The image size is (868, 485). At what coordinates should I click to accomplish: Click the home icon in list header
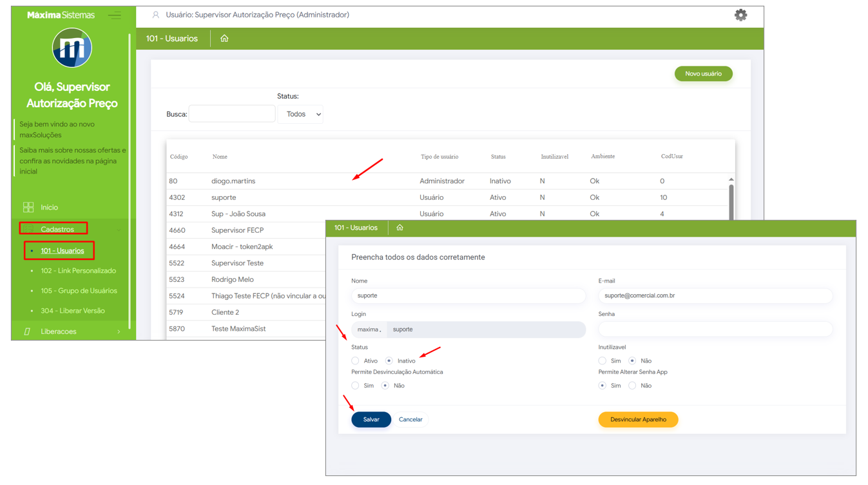coord(224,39)
